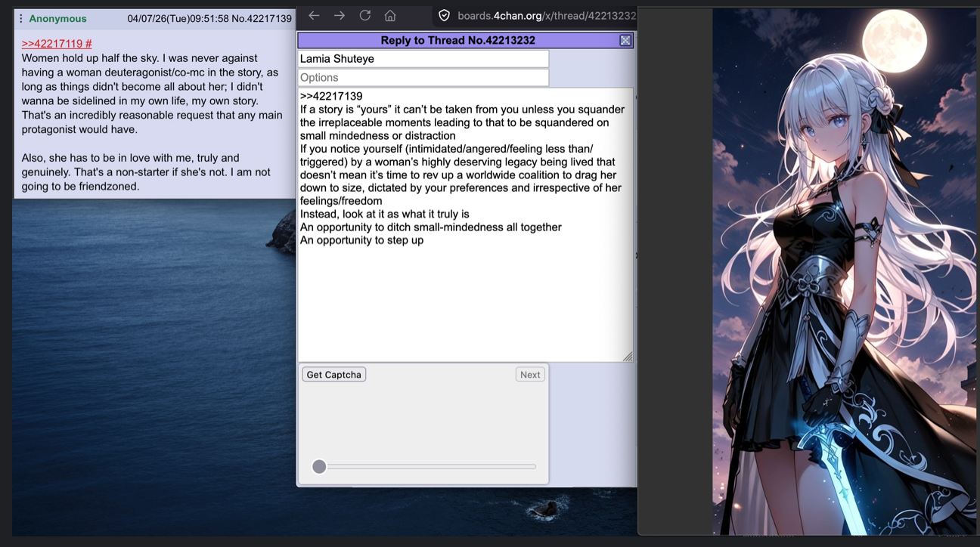Screen dimensions: 980x547
Task: Close the Reply to Thread form
Action: pyautogui.click(x=625, y=41)
